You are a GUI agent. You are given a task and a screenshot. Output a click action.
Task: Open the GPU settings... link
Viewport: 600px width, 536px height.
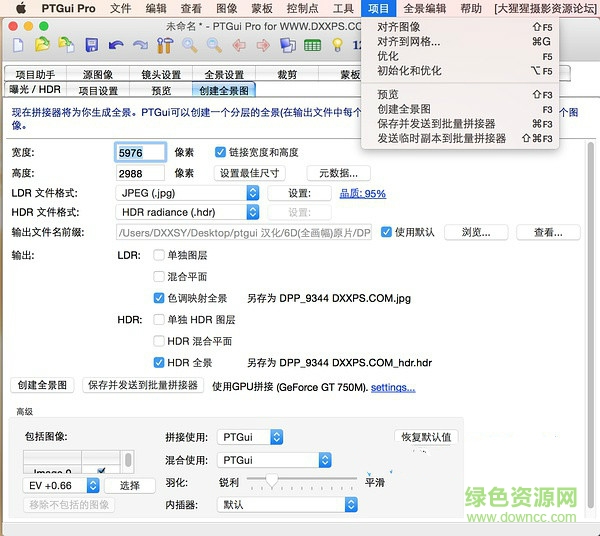[393, 388]
